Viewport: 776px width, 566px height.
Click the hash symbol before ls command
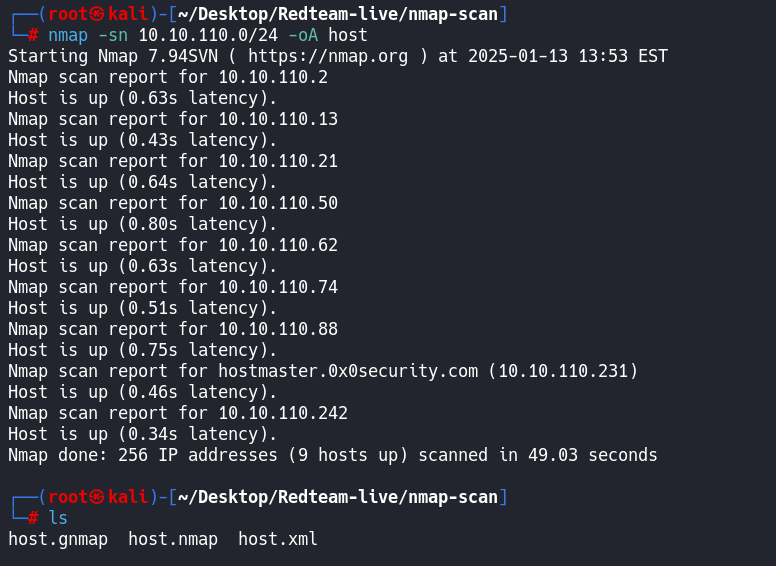click(x=33, y=518)
